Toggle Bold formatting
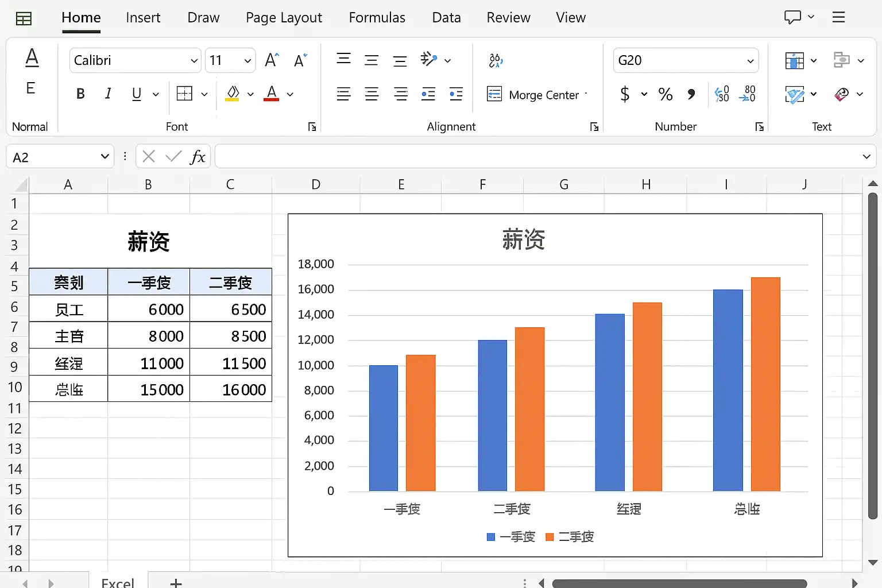 80,94
